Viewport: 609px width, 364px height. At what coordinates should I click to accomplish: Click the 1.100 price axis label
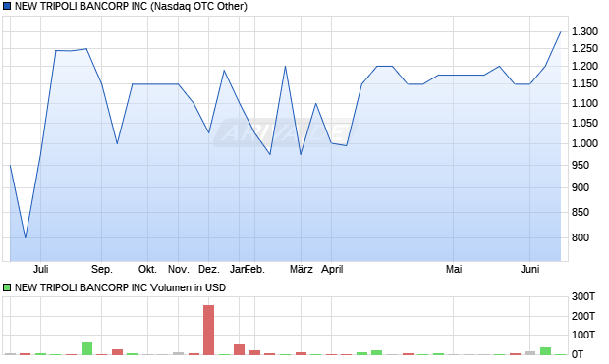pyautogui.click(x=584, y=103)
